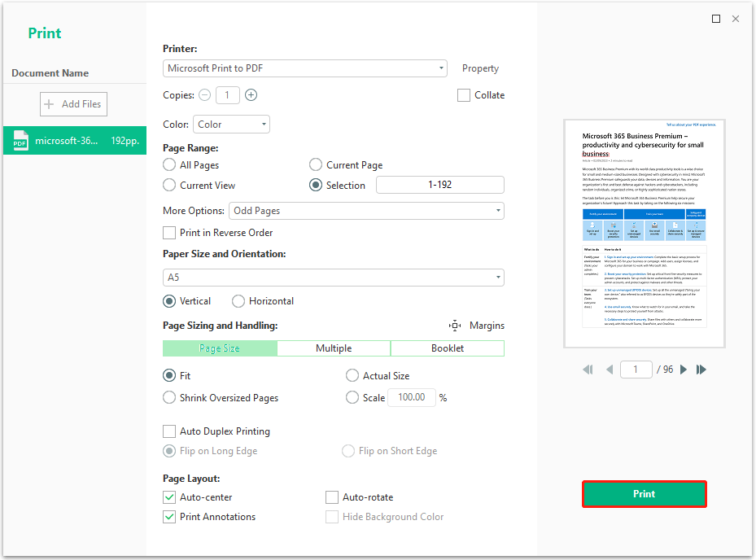
Task: Decrease copies with the minus icon
Action: [x=205, y=95]
